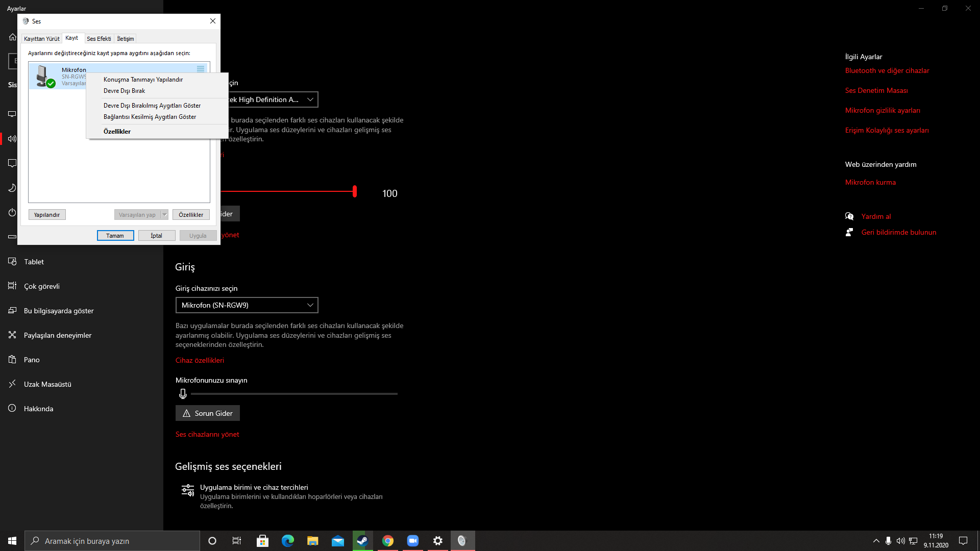Launch Google Chrome from taskbar

(388, 541)
